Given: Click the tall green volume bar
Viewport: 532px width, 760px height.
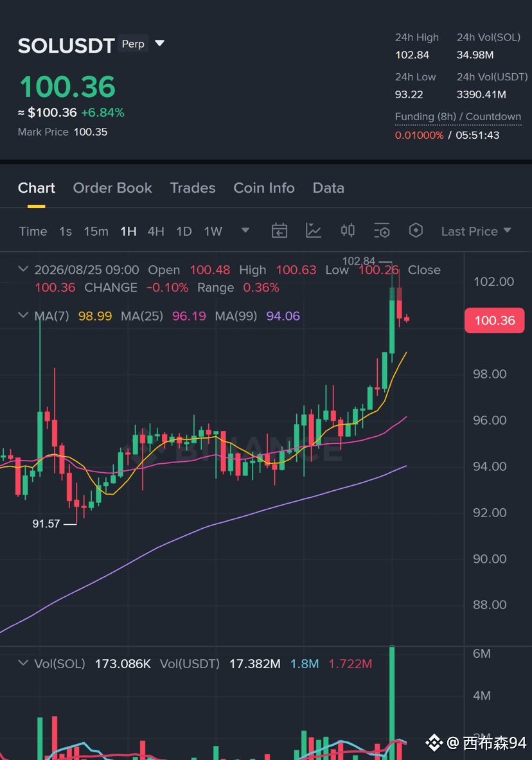Looking at the screenshot, I should (x=392, y=703).
